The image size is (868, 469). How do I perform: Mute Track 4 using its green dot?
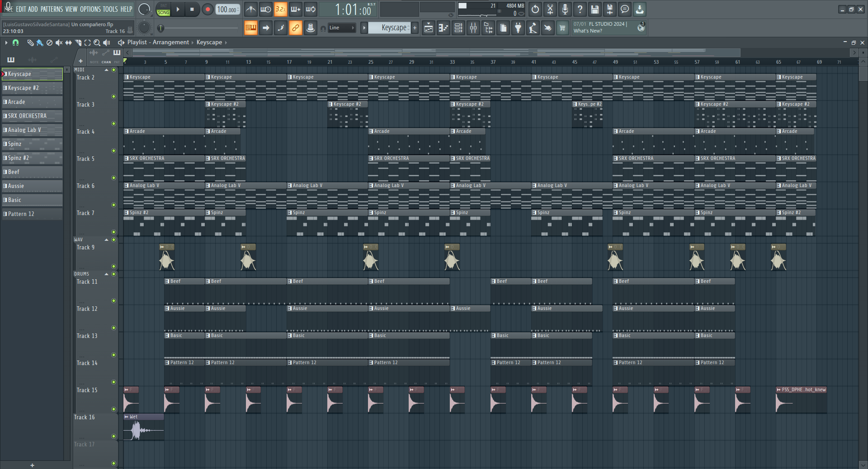[113, 150]
